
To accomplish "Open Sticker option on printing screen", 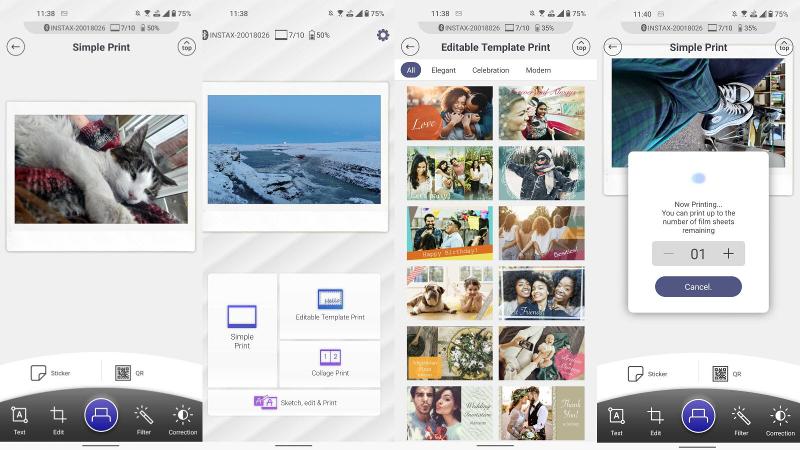I will pos(647,373).
